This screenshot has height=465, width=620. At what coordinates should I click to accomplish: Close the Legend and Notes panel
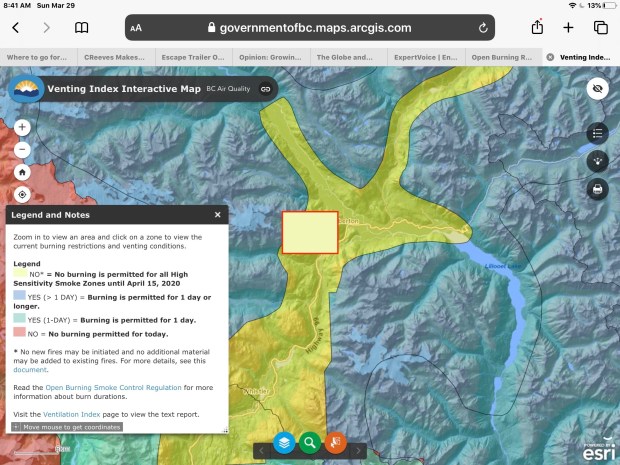[x=217, y=215]
